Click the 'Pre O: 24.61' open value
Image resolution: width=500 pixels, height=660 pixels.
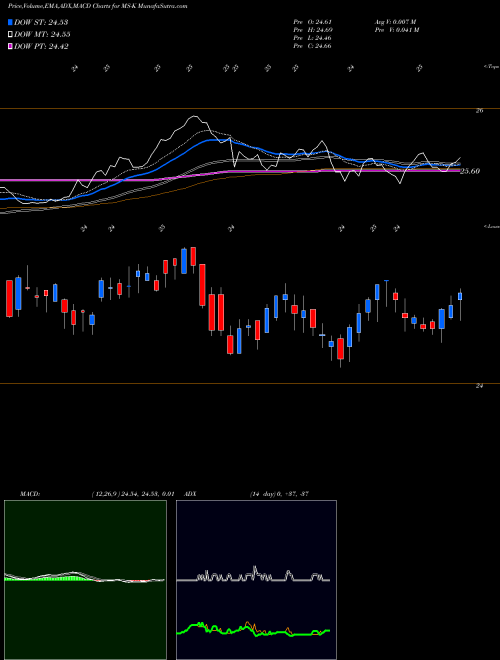[312, 22]
